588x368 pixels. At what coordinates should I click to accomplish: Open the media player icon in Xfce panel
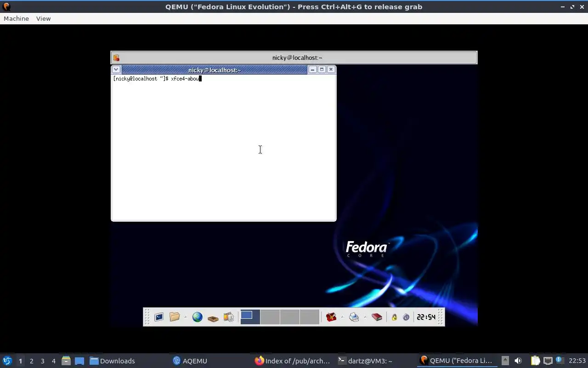coord(228,317)
